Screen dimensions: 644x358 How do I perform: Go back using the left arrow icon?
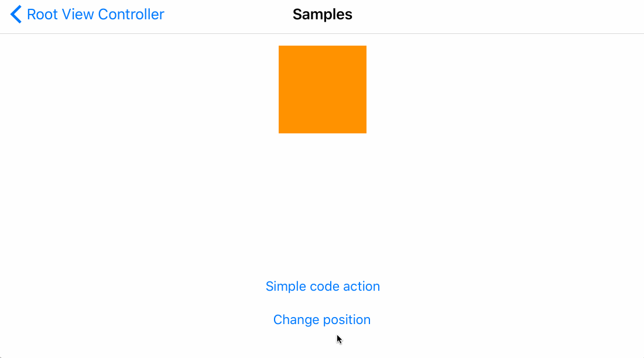pos(16,15)
